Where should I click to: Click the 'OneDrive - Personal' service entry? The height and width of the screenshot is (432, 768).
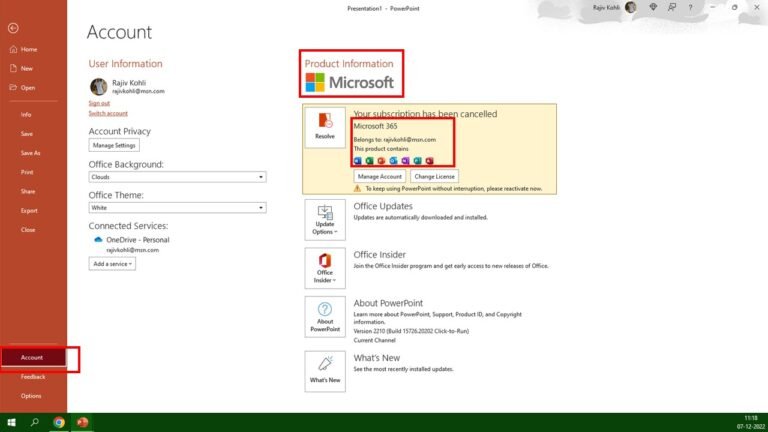[138, 240]
